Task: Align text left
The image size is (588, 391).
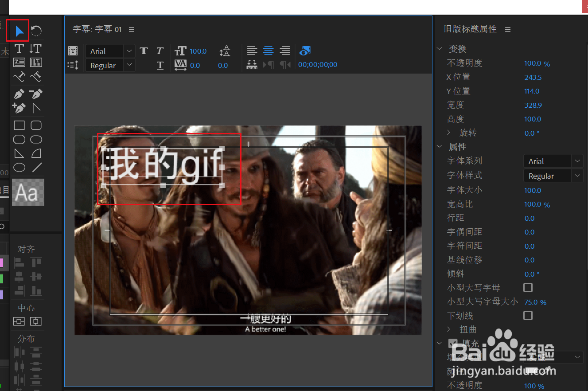Action: pos(252,51)
